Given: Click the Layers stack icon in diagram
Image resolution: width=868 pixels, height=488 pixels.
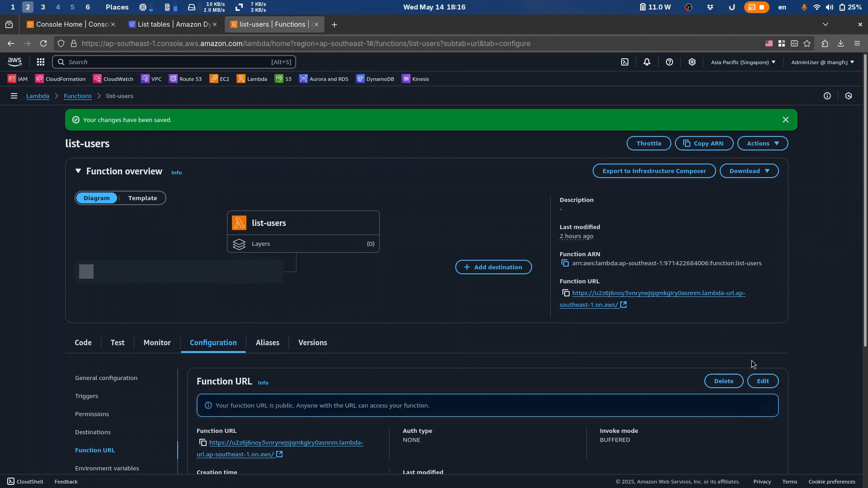Looking at the screenshot, I should click(x=239, y=244).
